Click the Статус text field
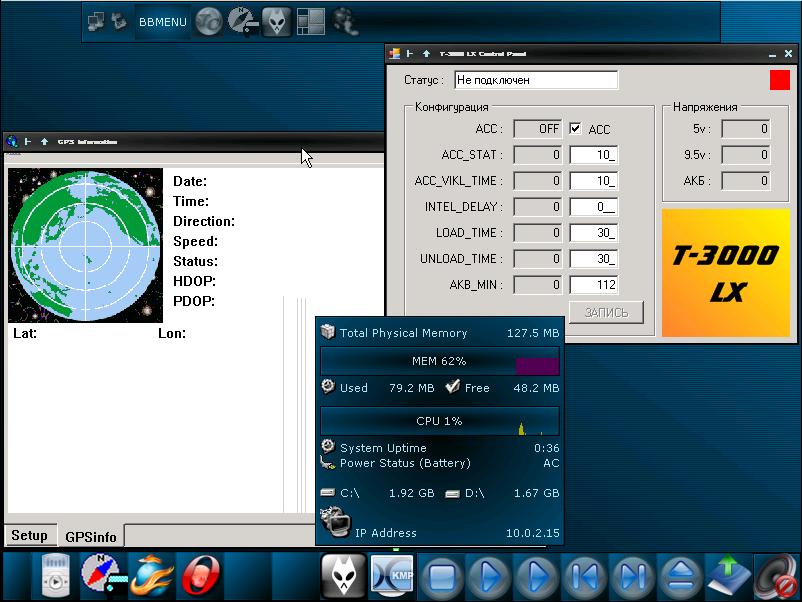Image resolution: width=802 pixels, height=602 pixels. (536, 80)
